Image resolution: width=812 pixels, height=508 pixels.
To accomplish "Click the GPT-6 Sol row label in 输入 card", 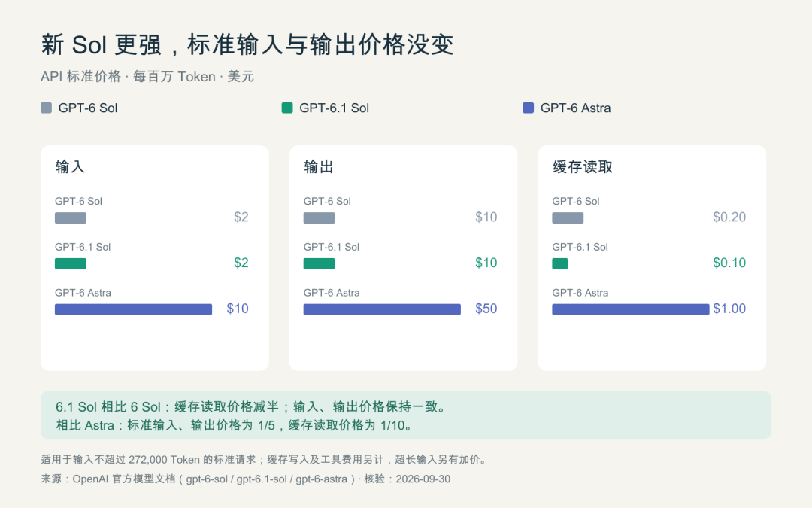I will (79, 201).
